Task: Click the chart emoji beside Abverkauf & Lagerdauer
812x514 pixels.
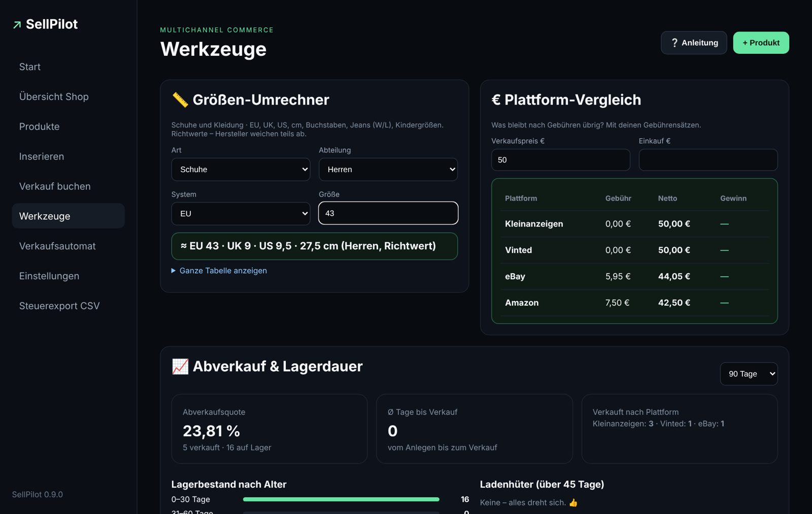Action: [x=180, y=366]
